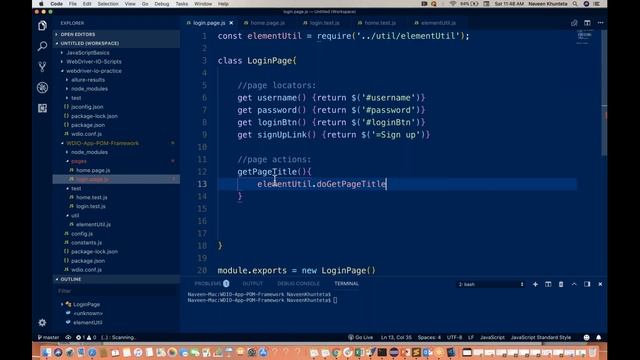The image size is (640, 360).
Task: Click the open changes icon in editor toolbar
Action: [x=574, y=23]
